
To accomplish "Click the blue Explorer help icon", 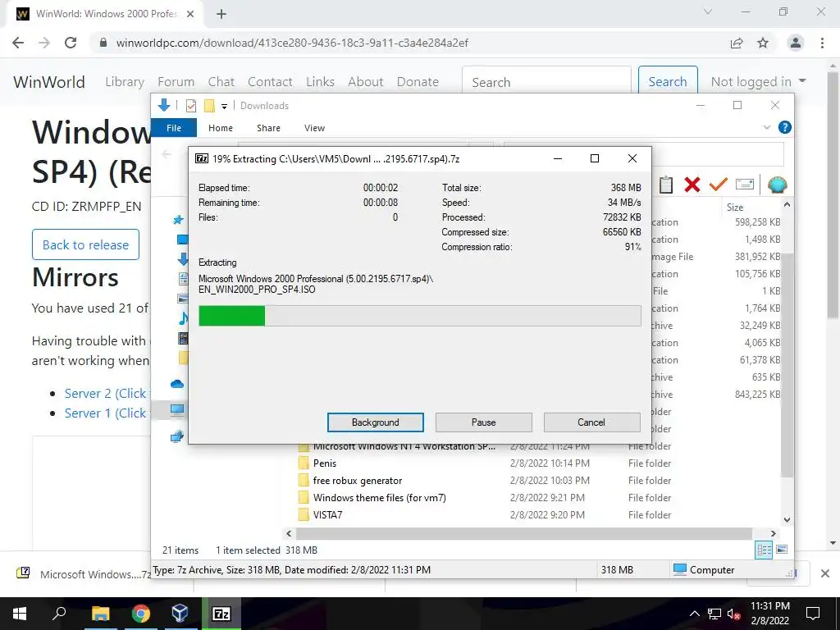I will click(785, 127).
